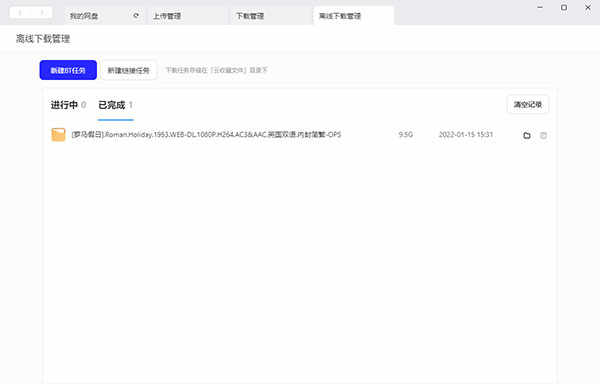Screen dimensions: 600x384
Task: Create a new link task (新建链接任务)
Action: (129, 70)
